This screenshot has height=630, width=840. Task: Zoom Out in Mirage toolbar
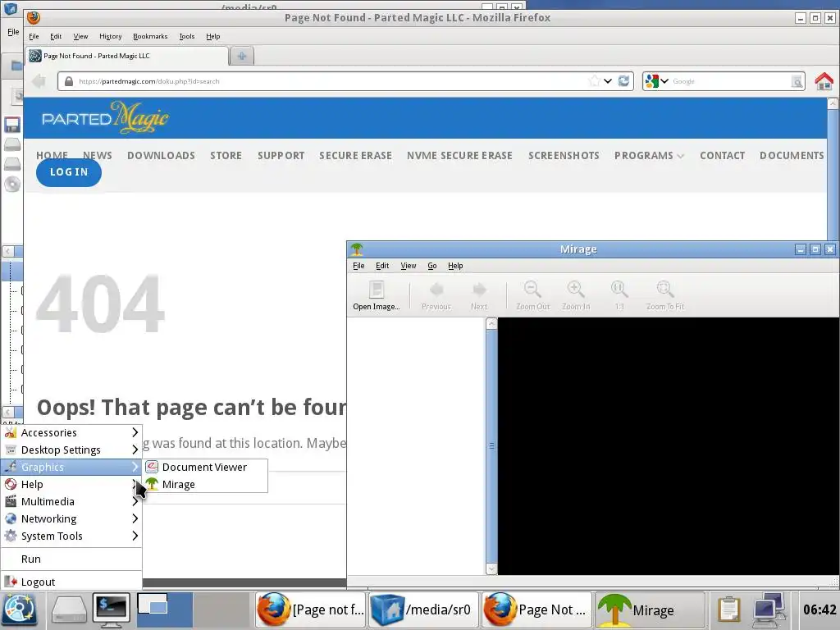point(532,295)
